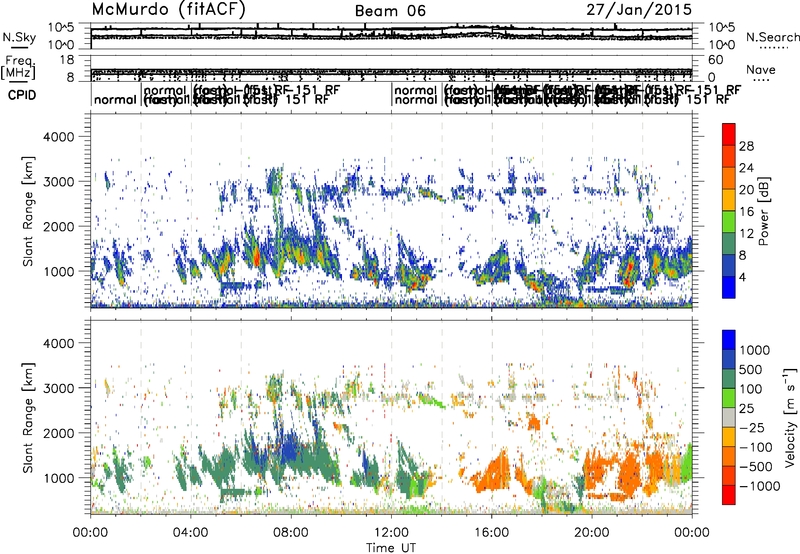Screen dimensions: 800x554
Task: Click the 4 label on Power colorbar
Action: (742, 277)
